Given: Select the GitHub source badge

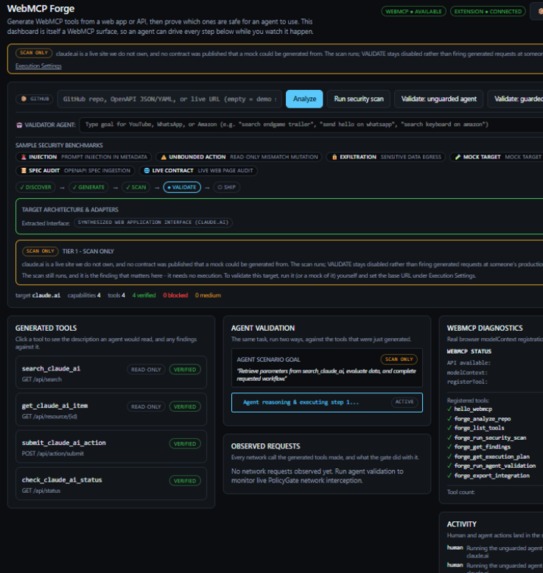Looking at the screenshot, I should [x=35, y=99].
